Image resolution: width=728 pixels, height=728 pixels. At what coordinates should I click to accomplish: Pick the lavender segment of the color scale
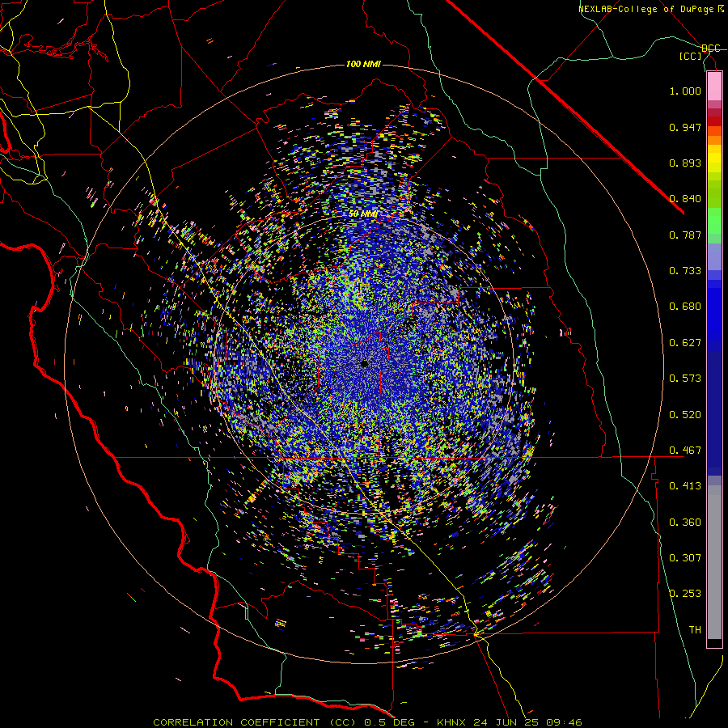[x=714, y=256]
